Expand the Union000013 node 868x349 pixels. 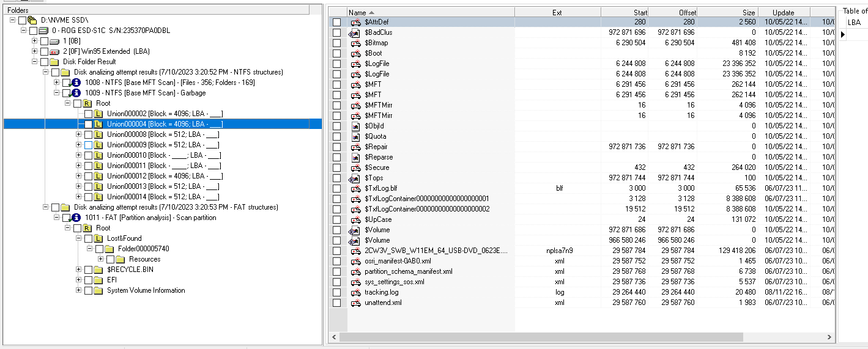(79, 186)
